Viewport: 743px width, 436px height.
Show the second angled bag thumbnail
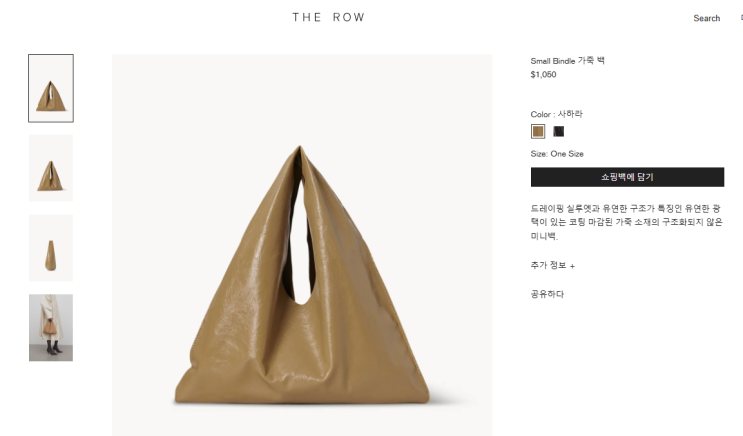(x=51, y=168)
